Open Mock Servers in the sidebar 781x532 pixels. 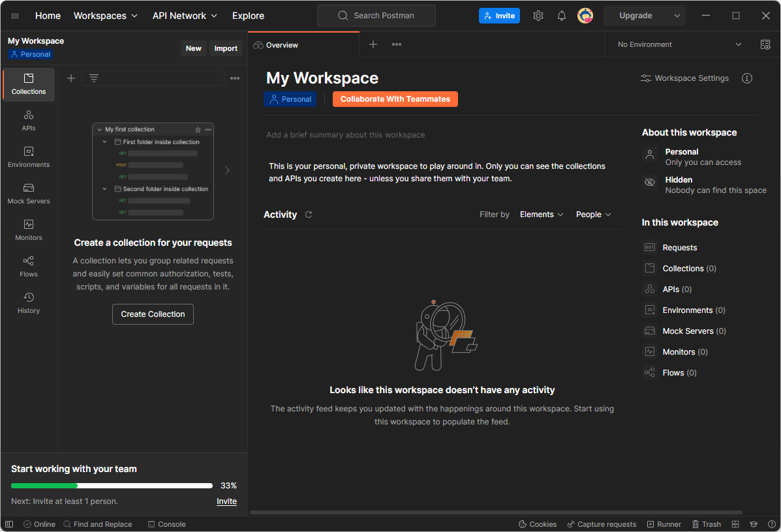point(29,194)
